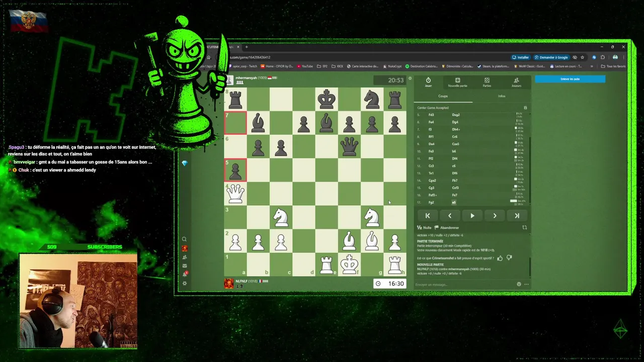This screenshot has height=362, width=644.
Task: Open the Steam bookmark
Action: [493, 66]
